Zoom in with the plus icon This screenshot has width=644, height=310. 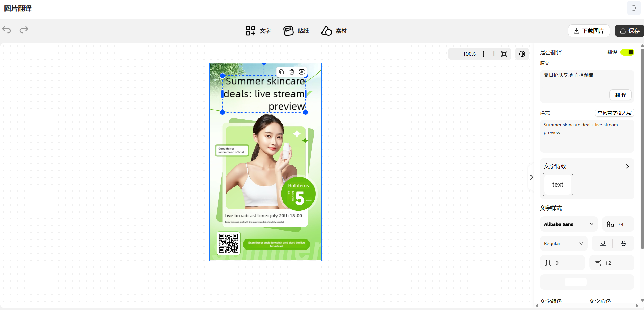point(483,54)
